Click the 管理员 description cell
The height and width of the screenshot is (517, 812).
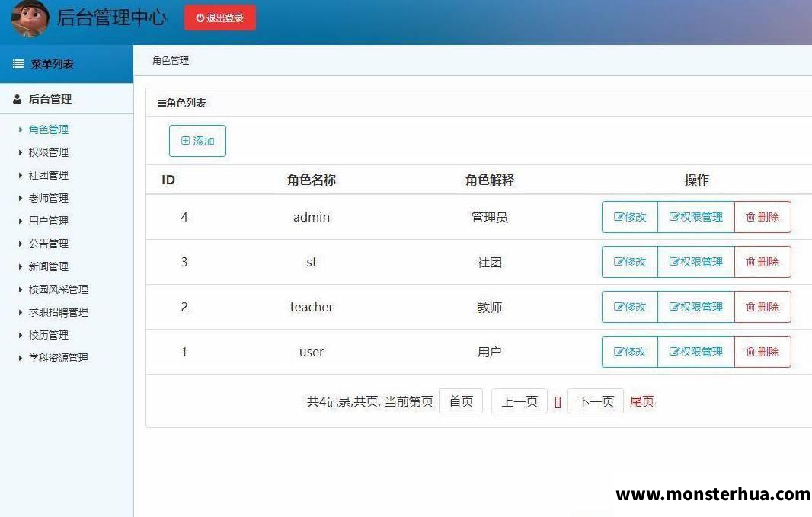489,217
